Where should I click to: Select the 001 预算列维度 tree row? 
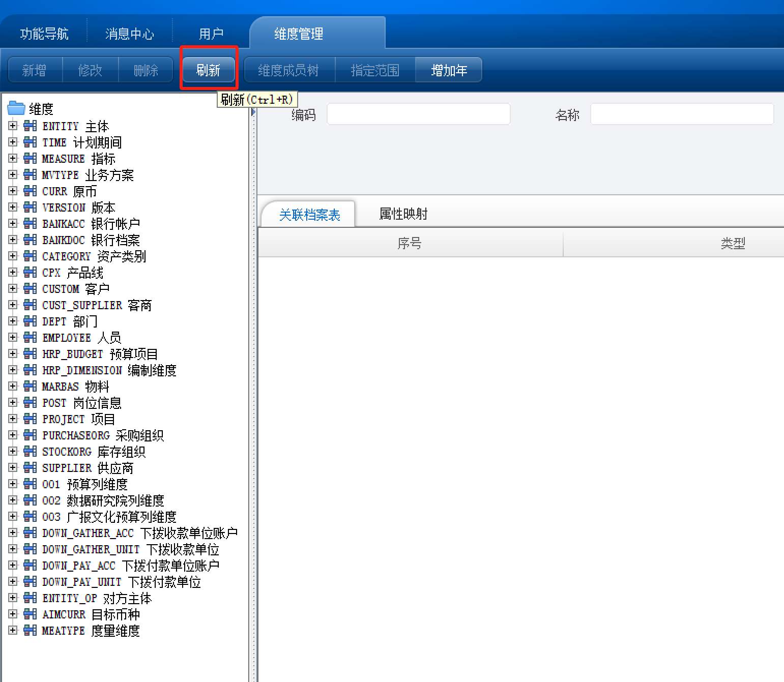(84, 484)
